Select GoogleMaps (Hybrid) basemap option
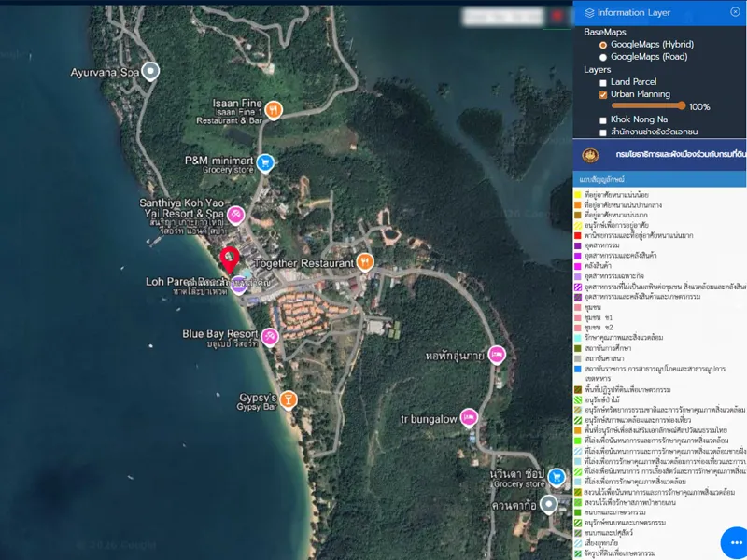 click(603, 45)
